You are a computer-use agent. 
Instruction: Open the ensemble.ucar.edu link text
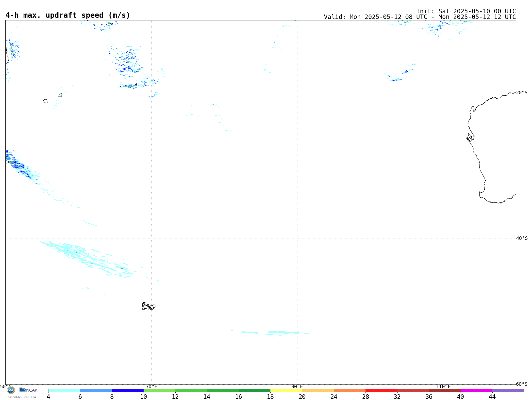click(22, 397)
